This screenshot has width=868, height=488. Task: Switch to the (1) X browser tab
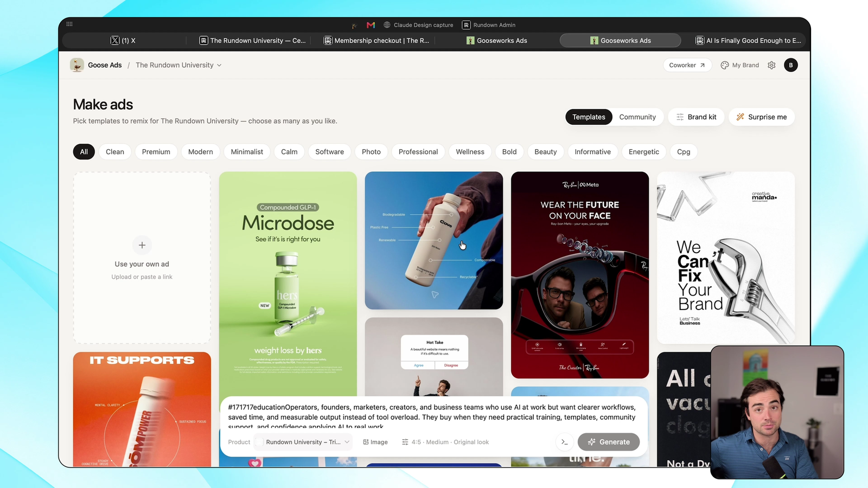click(124, 41)
